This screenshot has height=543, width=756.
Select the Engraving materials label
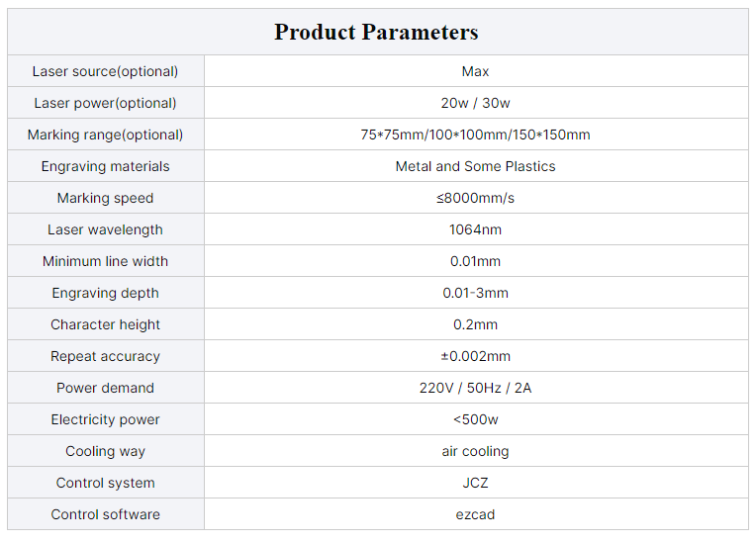tap(106, 166)
